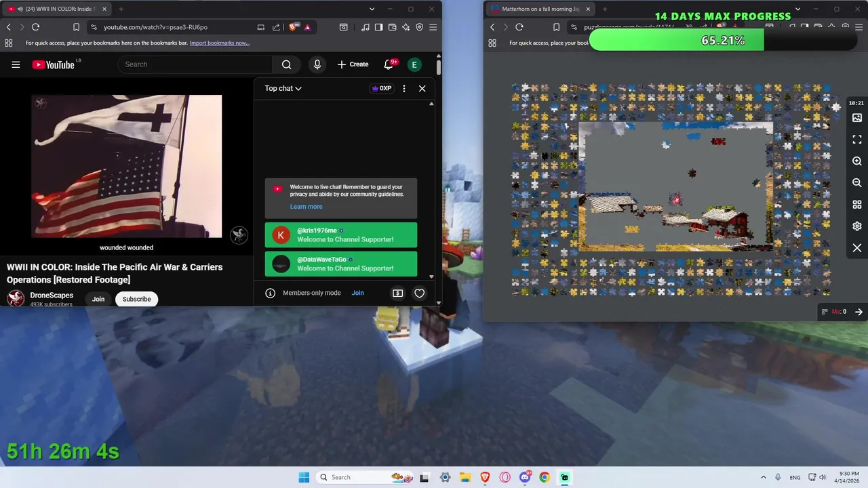Click the channel Join button

click(98, 299)
